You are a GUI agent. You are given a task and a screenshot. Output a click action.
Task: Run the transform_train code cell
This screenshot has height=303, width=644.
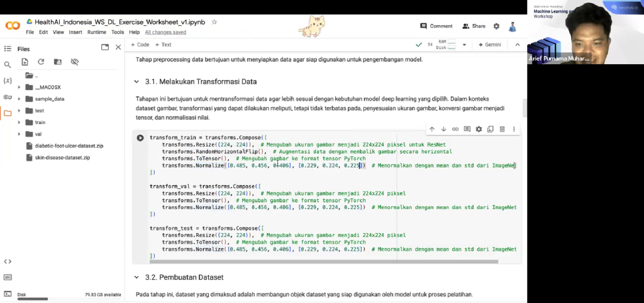[140, 138]
